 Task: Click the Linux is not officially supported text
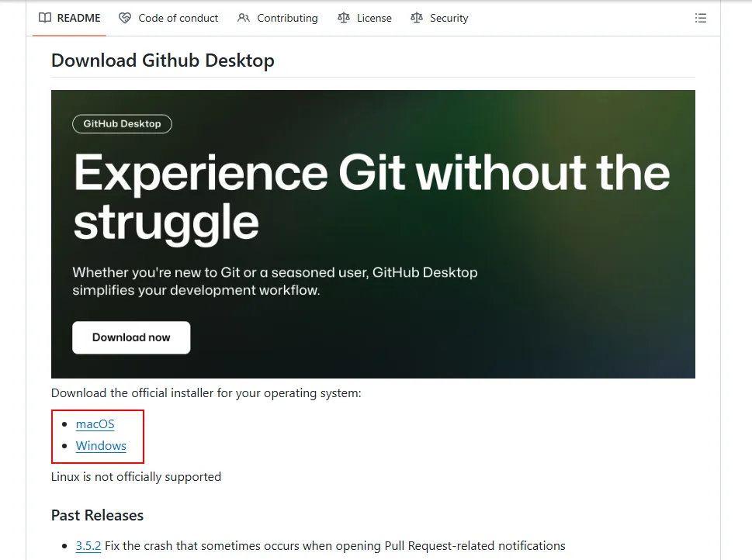tap(136, 476)
